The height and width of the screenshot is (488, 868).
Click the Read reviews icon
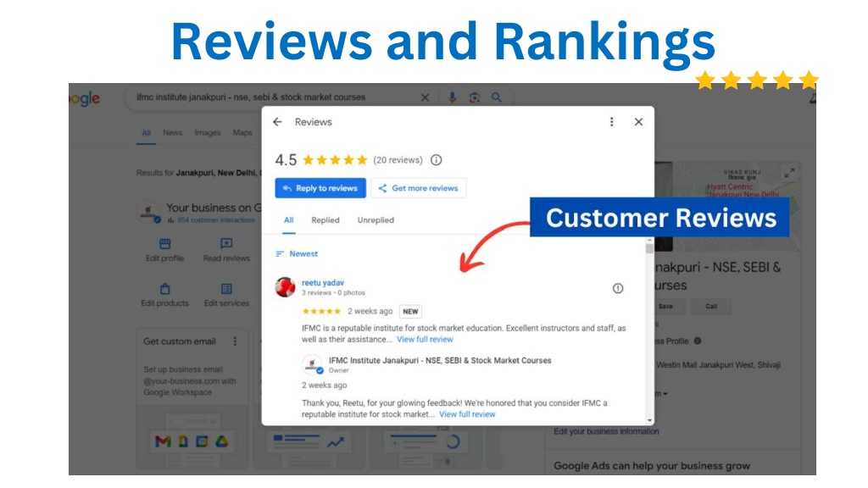(226, 243)
